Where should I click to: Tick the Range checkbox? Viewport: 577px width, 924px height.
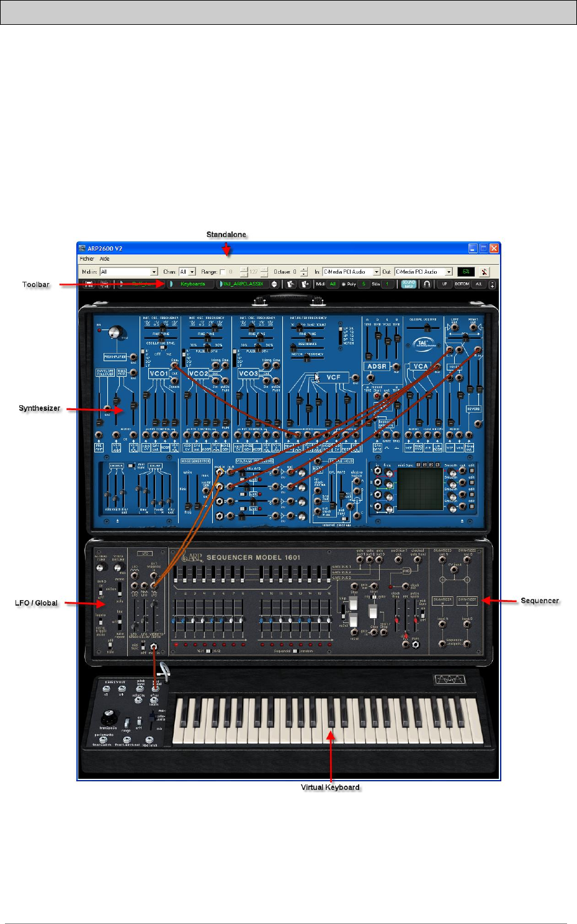(x=223, y=272)
